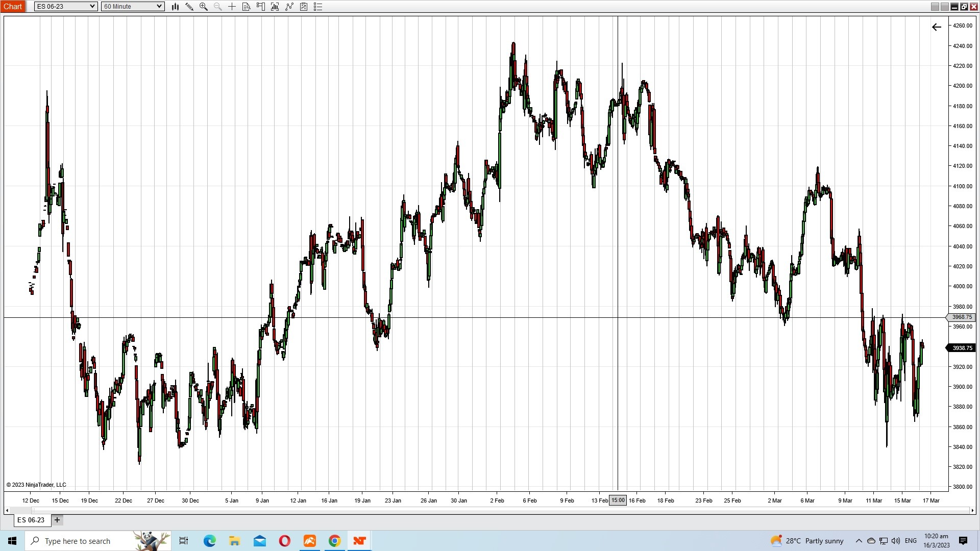The height and width of the screenshot is (551, 980).
Task: Toggle second gray link button in title bar
Action: point(944,7)
